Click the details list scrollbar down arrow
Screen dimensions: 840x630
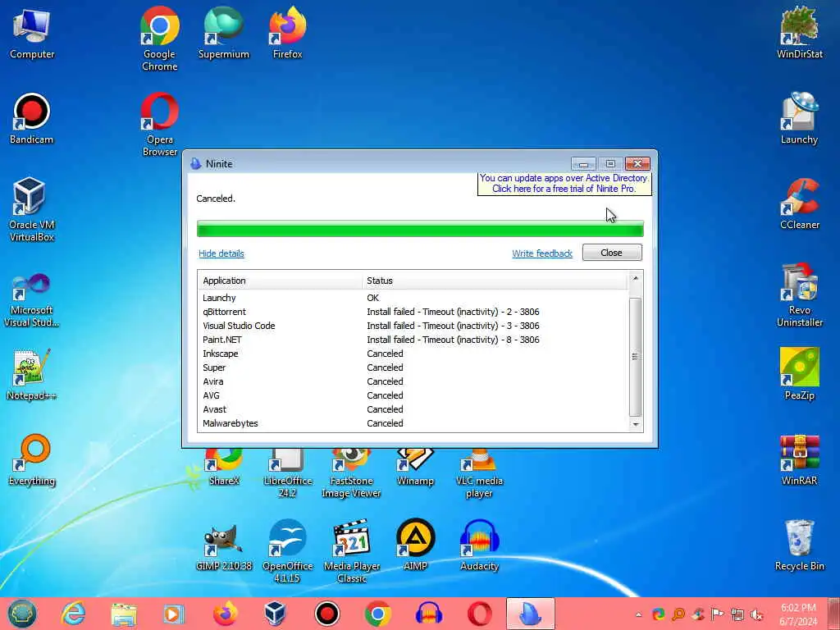coord(636,424)
